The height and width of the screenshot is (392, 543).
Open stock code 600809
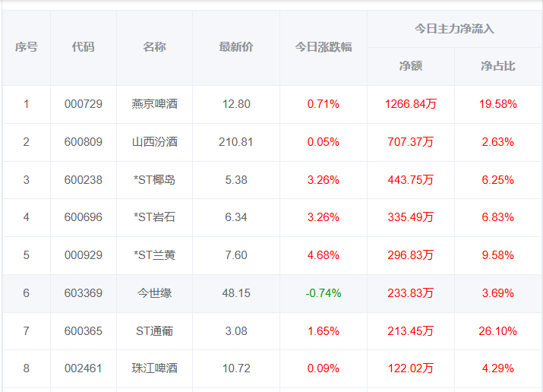(x=84, y=142)
